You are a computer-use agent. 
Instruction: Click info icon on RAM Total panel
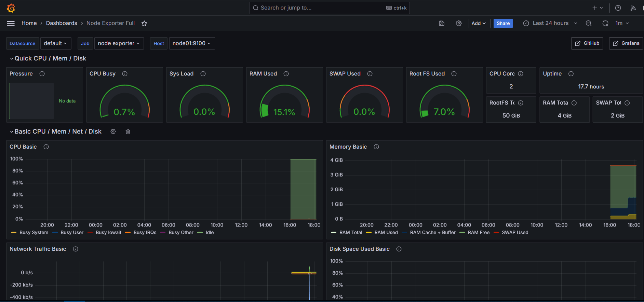pos(574,103)
